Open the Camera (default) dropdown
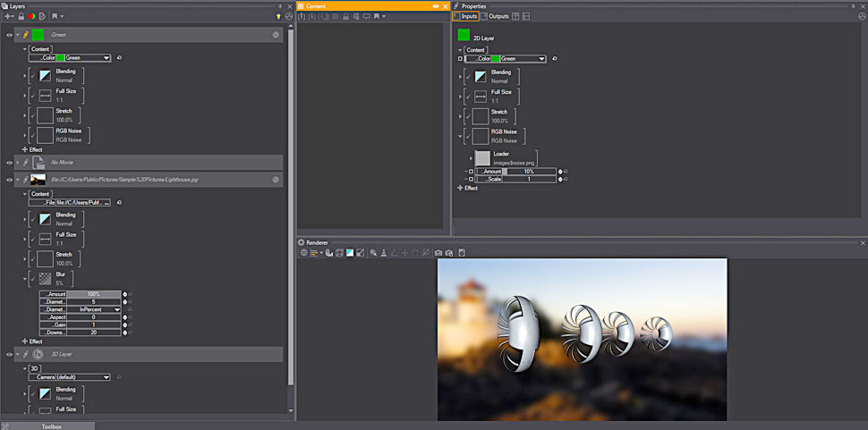This screenshot has height=430, width=868. coord(106,377)
